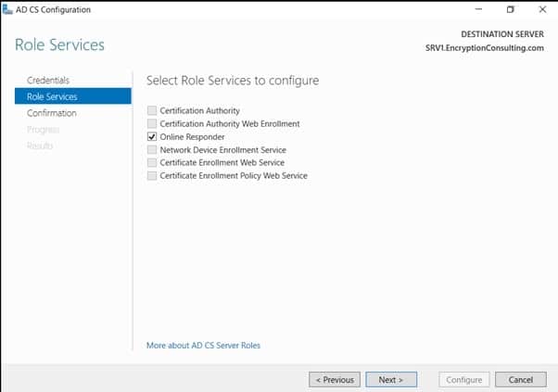Toggle Certificate Enrollment Policy Web Service checkbox
Image resolution: width=558 pixels, height=392 pixels.
tap(152, 175)
